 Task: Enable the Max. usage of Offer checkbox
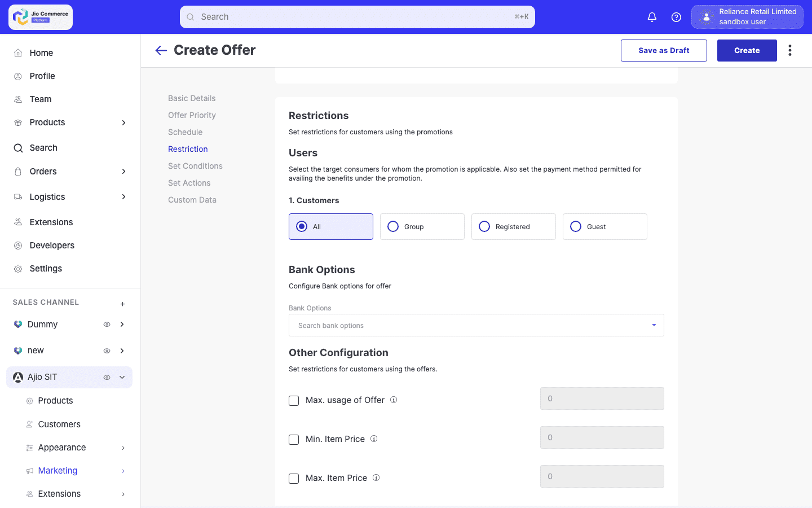[x=294, y=400]
